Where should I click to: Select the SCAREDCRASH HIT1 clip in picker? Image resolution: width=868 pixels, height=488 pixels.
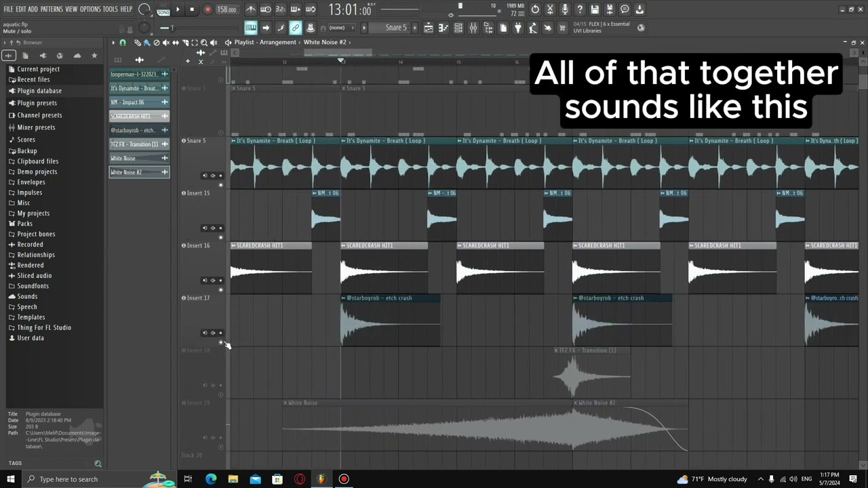[139, 116]
